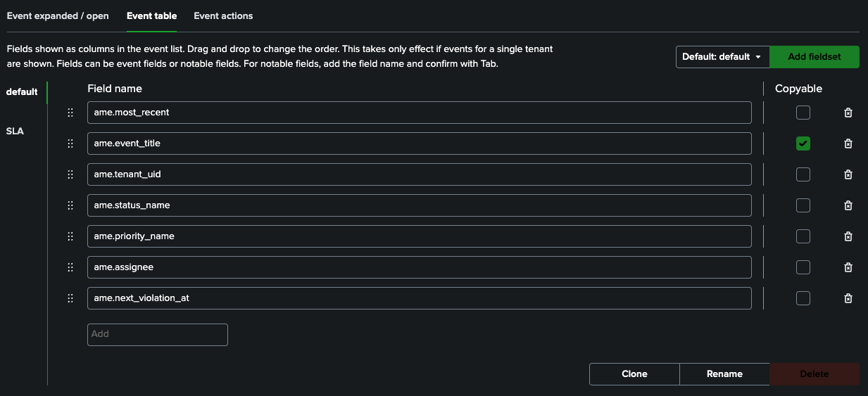
Task: Enable Copyable for ame.most_recent
Action: (x=803, y=113)
